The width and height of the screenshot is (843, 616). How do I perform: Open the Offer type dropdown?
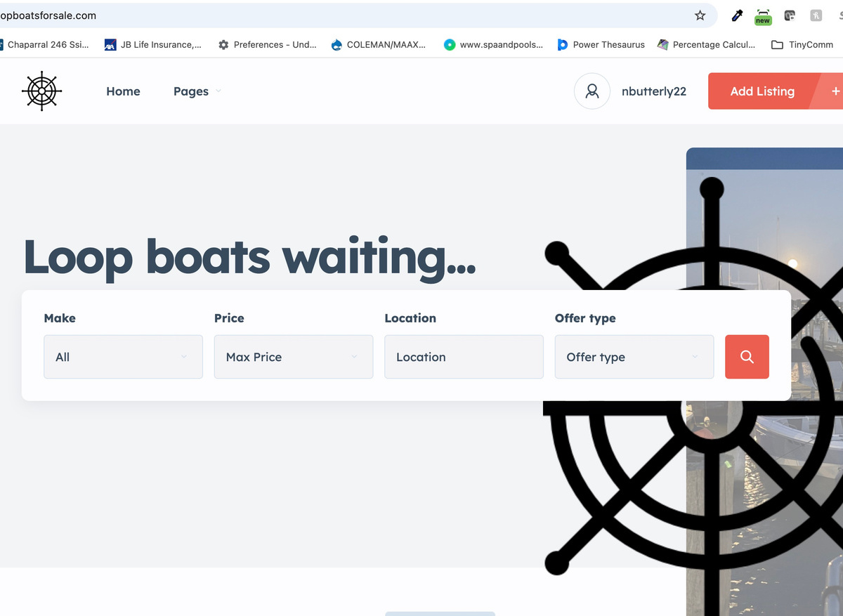(x=634, y=357)
